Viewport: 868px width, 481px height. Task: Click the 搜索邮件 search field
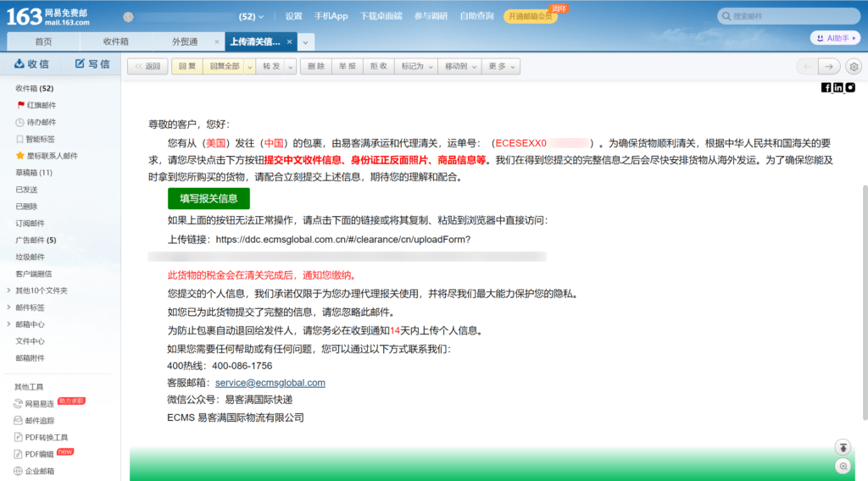(789, 16)
